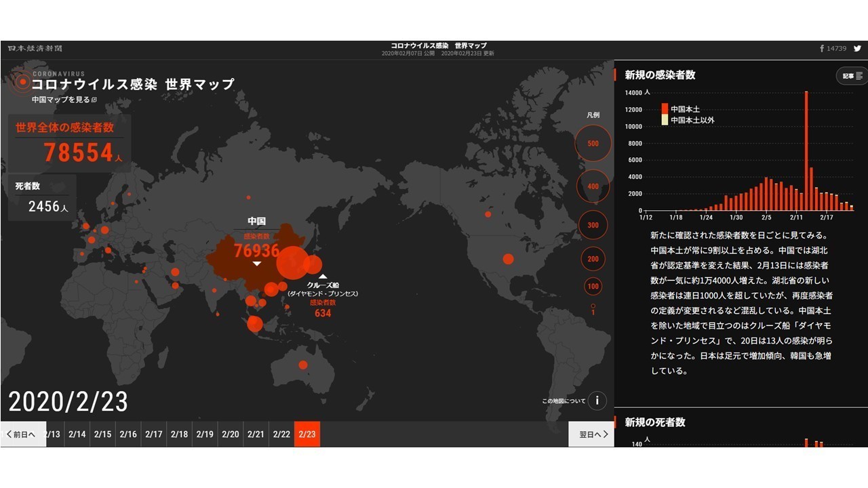
Task: Select the 2/20 date tab
Action: tap(231, 434)
